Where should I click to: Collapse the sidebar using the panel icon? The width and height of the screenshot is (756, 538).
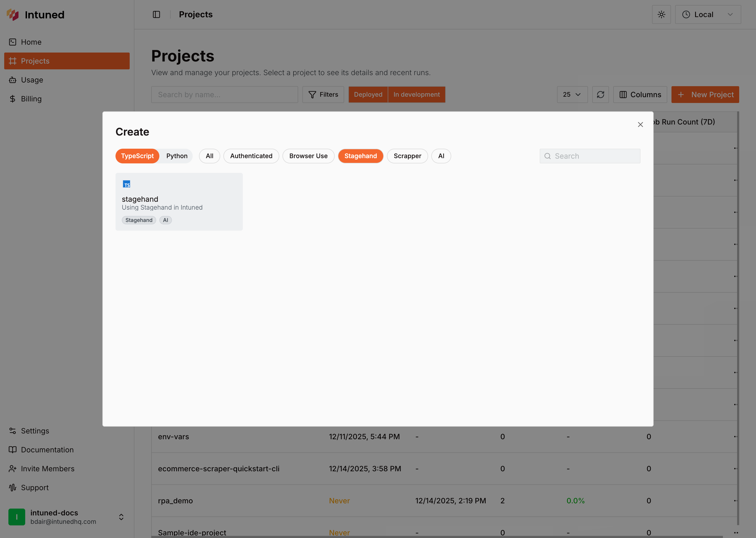[x=156, y=14]
